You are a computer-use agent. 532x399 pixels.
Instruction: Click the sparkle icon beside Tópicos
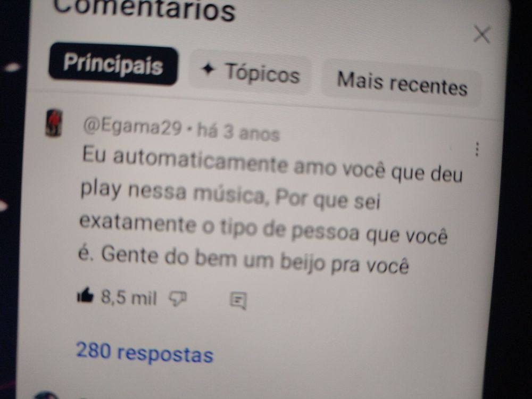(208, 69)
